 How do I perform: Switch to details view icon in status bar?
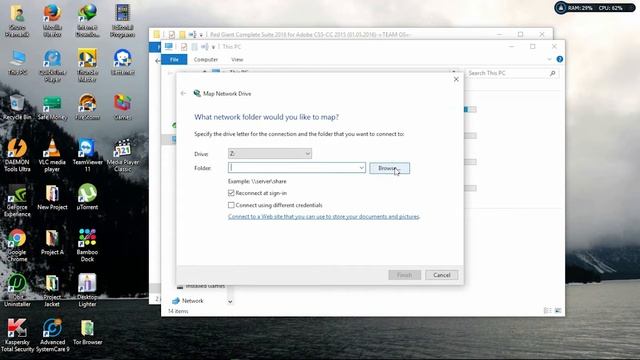coord(548,311)
